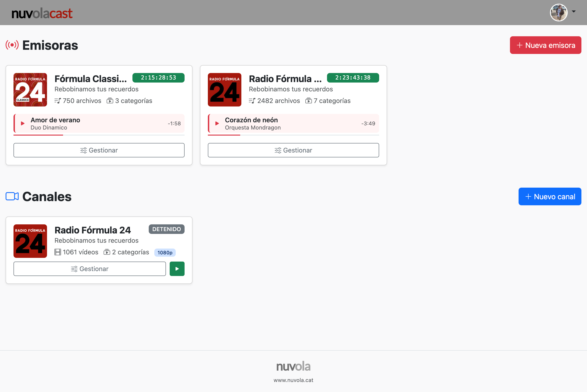
Task: Create a new station with Nueva emisora
Action: [545, 45]
